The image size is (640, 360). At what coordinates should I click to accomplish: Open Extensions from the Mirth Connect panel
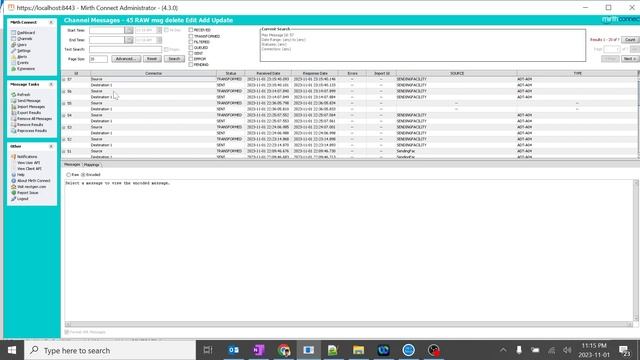(26, 69)
